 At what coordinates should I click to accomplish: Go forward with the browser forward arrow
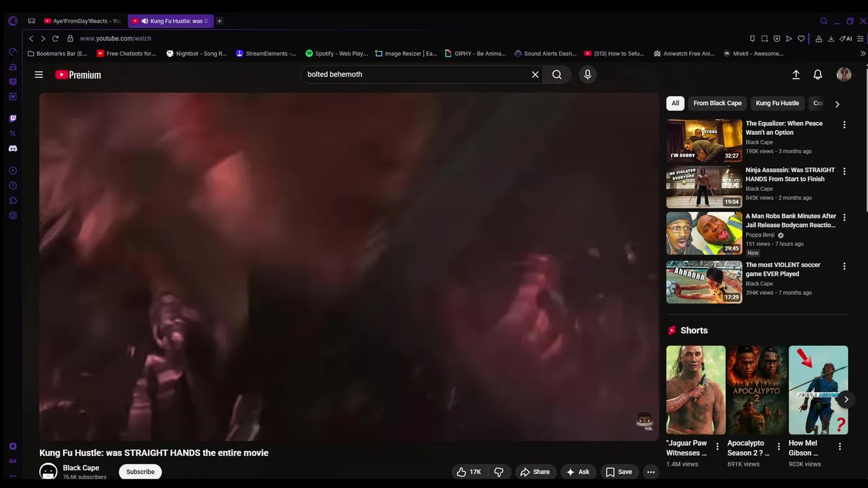(x=43, y=39)
